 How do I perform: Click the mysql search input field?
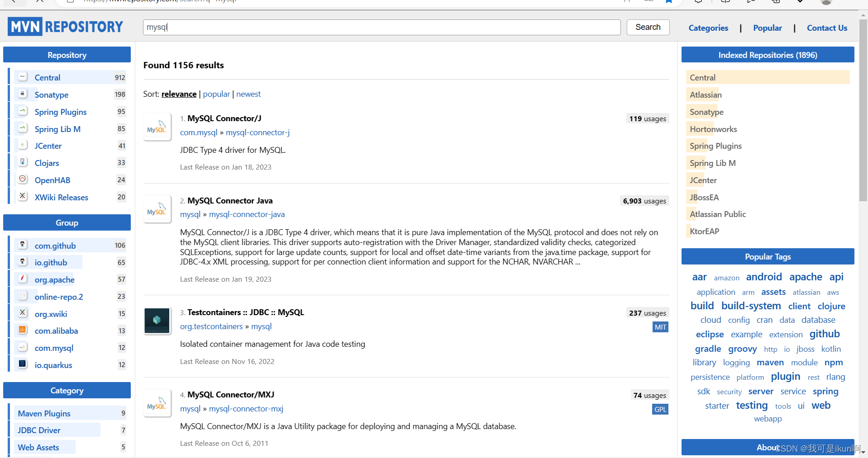382,27
